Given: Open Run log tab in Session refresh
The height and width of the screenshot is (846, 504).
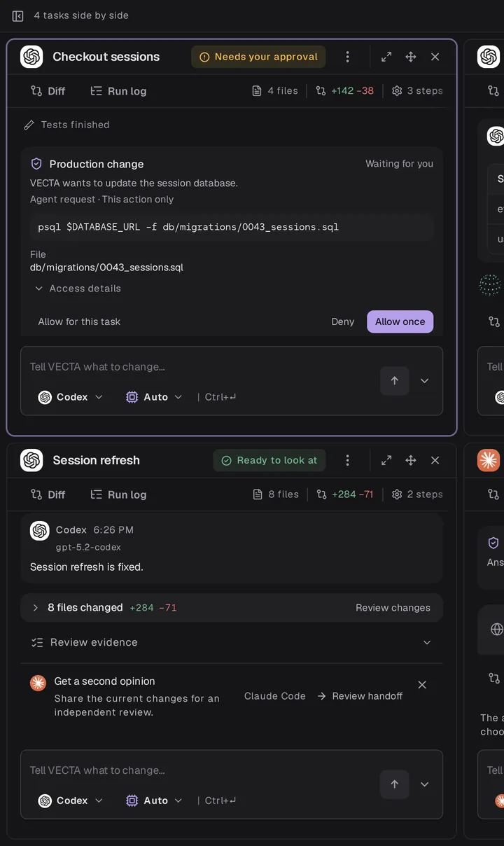Looking at the screenshot, I should (x=118, y=494).
